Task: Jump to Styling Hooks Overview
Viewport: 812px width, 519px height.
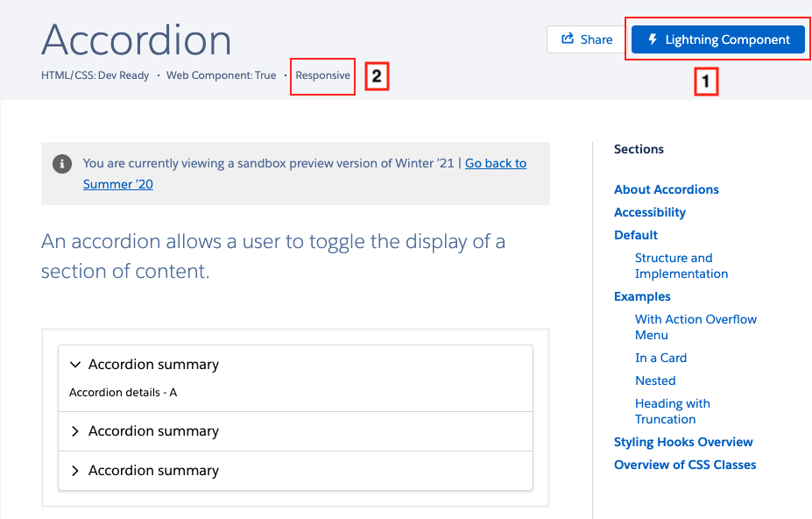Action: pyautogui.click(x=683, y=442)
